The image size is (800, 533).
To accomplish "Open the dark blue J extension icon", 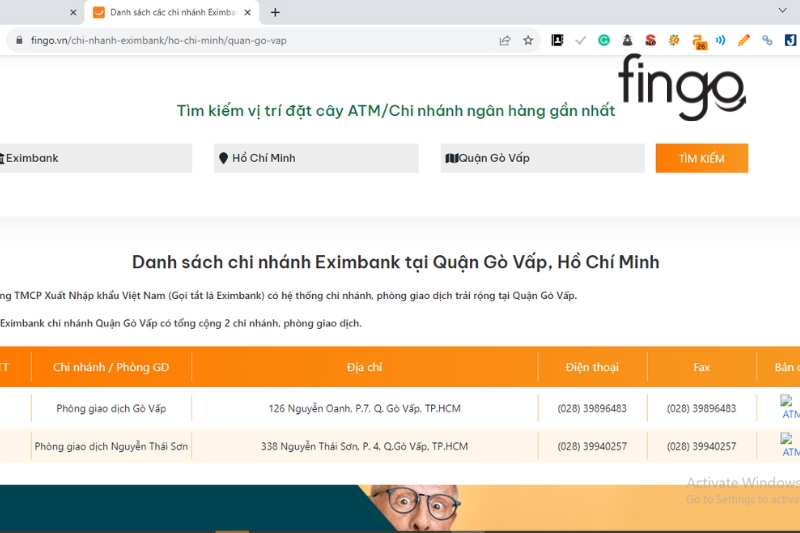I will 790,40.
